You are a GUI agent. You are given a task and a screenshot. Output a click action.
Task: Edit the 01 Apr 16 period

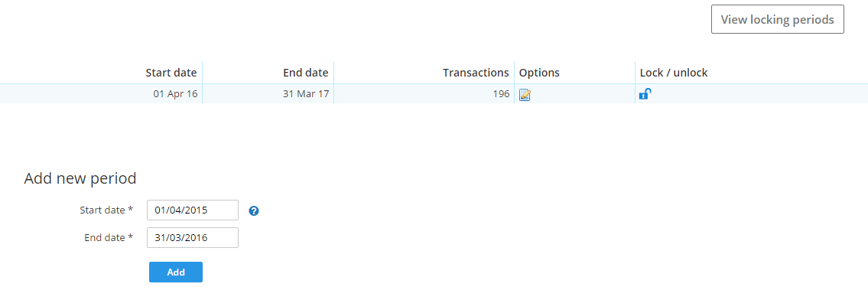525,95
